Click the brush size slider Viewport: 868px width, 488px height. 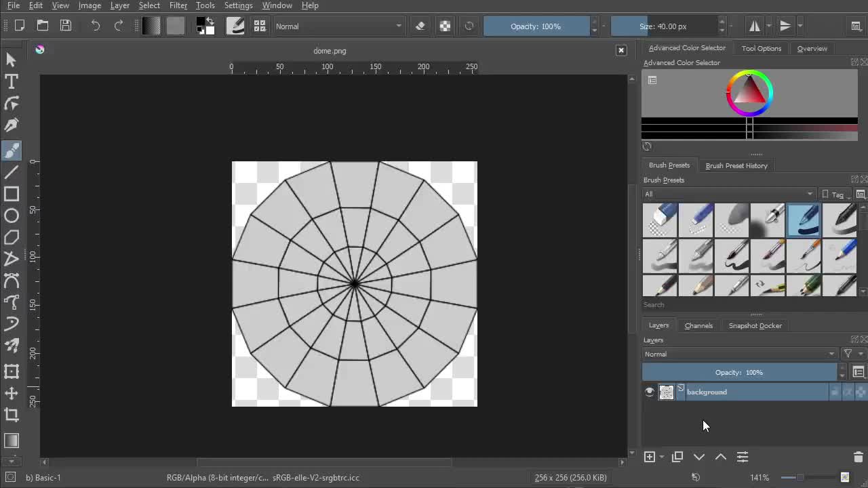tap(663, 26)
